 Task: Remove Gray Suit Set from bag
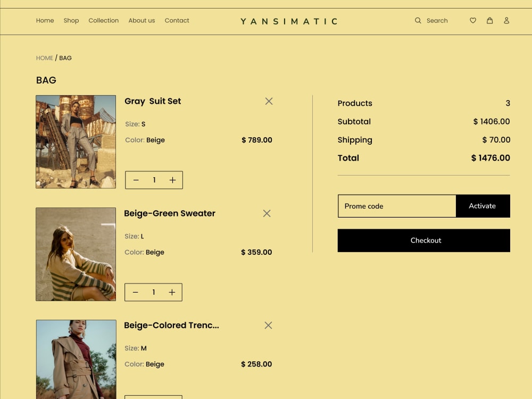click(269, 101)
